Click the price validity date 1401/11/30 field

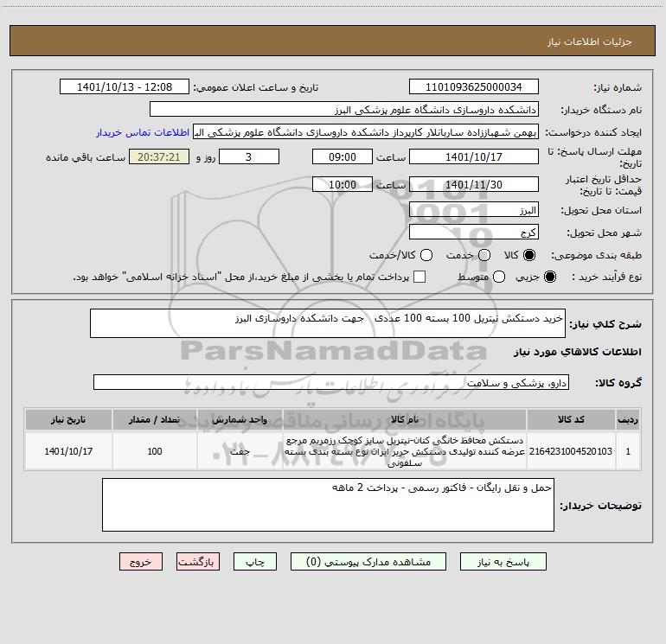click(x=474, y=184)
